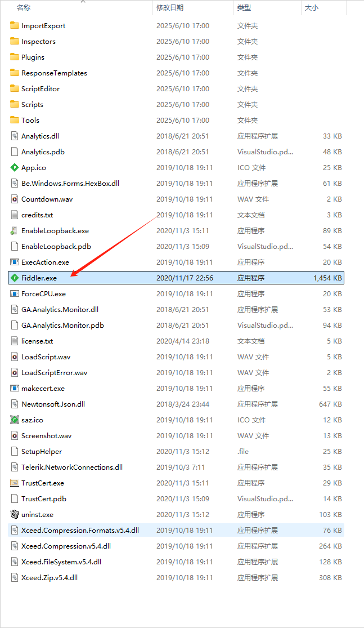Image resolution: width=364 pixels, height=628 pixels.
Task: Select GA.Analytics.Monitor.dll file name
Action: tap(60, 310)
